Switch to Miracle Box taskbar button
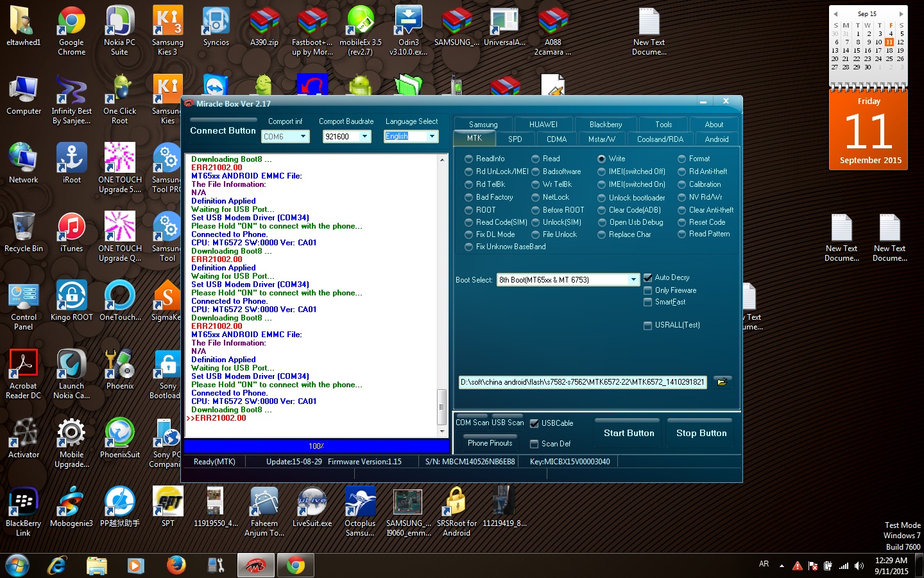This screenshot has height=578, width=924. pos(255,565)
